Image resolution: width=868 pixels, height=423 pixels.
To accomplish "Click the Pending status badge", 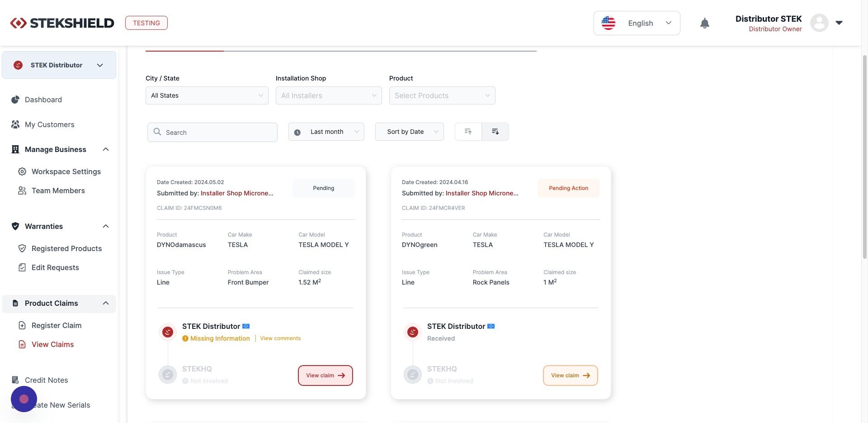I will [x=324, y=188].
